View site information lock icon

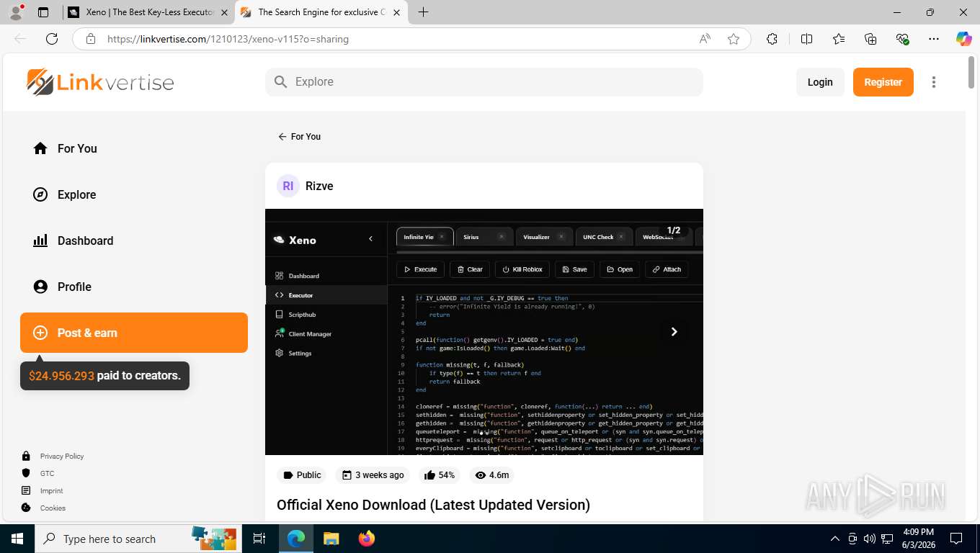pos(91,39)
